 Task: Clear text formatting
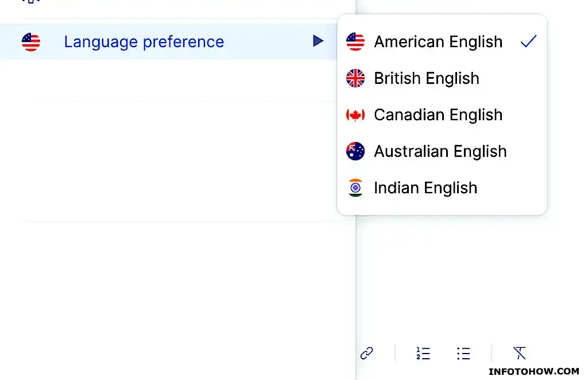point(520,353)
